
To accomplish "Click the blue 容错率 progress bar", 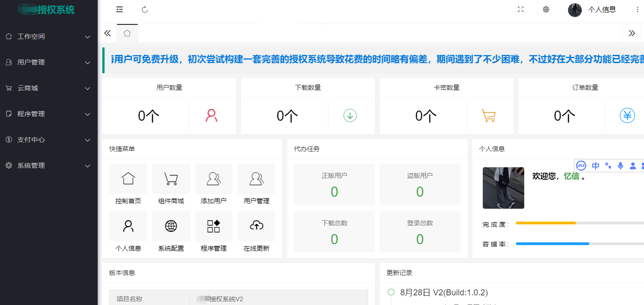I will coord(552,244).
